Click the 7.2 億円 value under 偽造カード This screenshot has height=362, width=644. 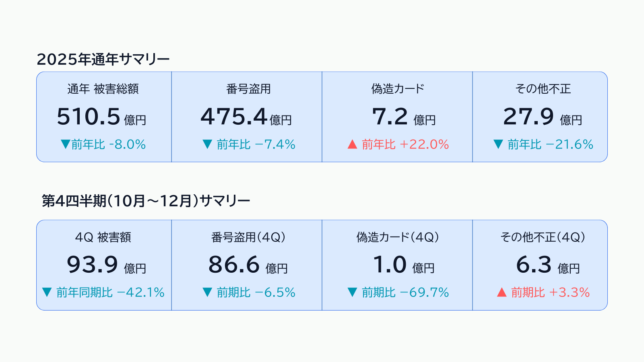coord(403,117)
